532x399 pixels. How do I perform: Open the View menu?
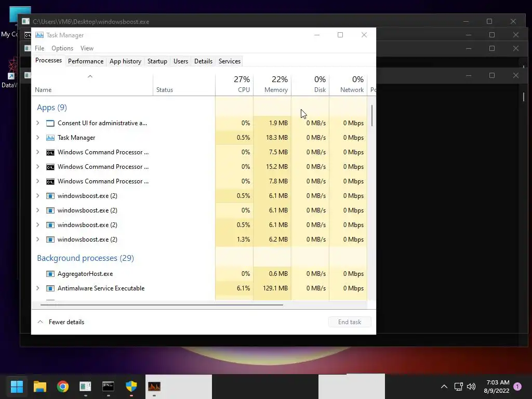pyautogui.click(x=87, y=48)
